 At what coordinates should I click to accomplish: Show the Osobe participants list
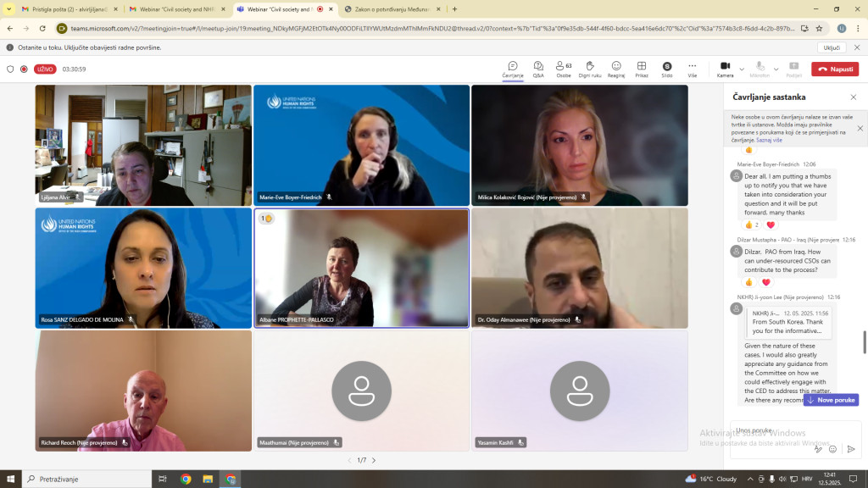point(563,69)
